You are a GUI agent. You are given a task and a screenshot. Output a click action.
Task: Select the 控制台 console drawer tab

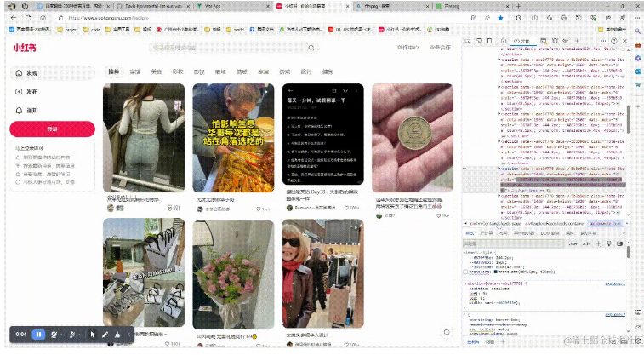coord(473,342)
